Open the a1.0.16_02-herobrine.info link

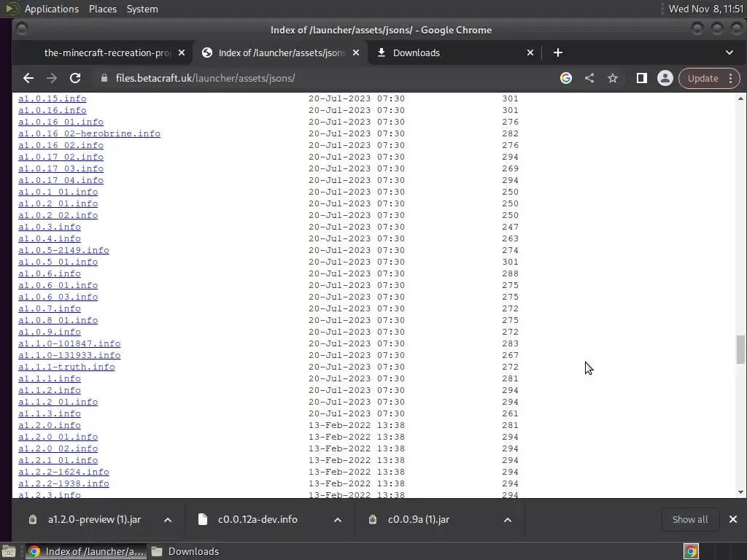[89, 134]
